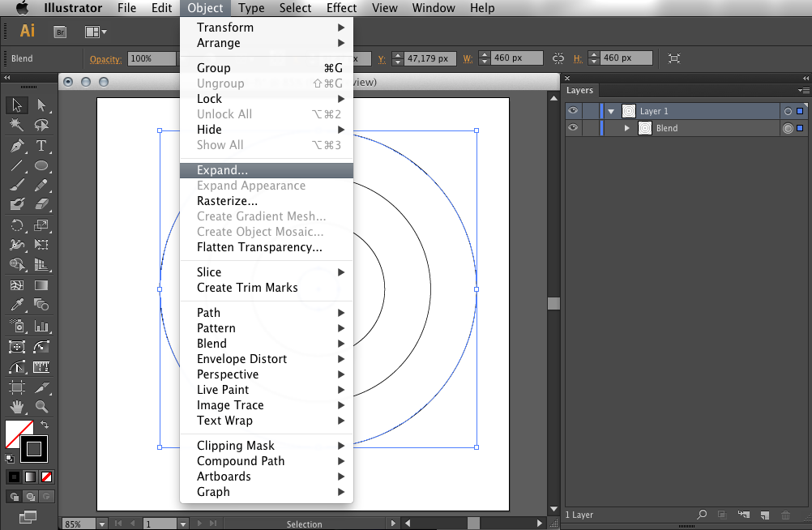Choose the Magic Wand tool

click(x=16, y=125)
